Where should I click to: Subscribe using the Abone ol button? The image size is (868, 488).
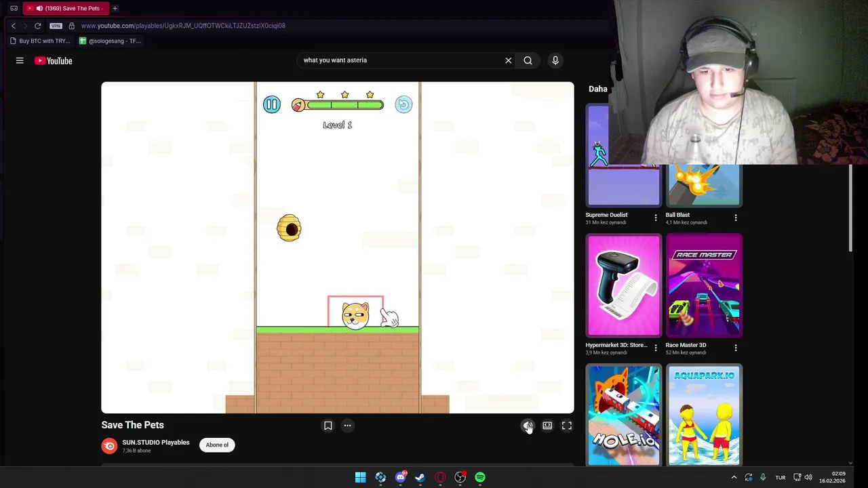[x=217, y=445]
